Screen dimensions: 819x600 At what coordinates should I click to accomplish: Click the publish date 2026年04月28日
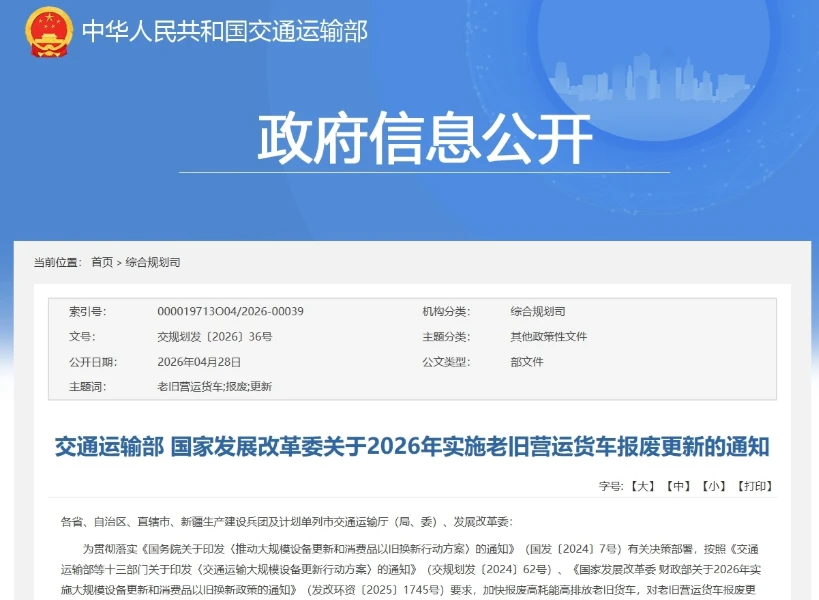(199, 362)
